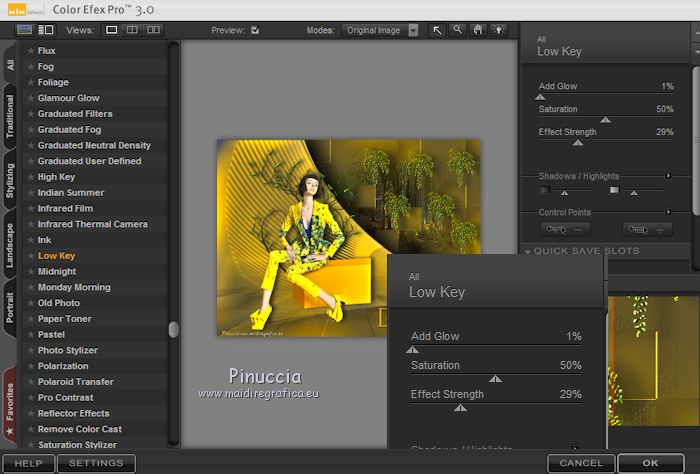Screen dimensions: 700x474
Task: Star the High Key filter as favorite
Action: (31, 177)
